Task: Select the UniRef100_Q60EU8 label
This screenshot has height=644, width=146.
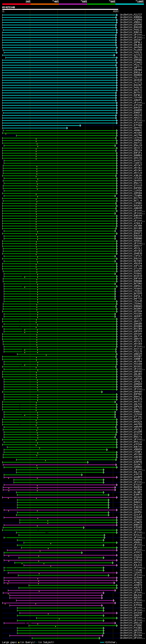Action: coord(131,80)
